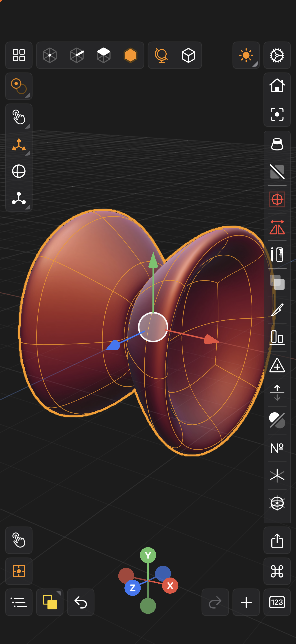Toggle the crossed-out square overlay
The height and width of the screenshot is (644, 296).
pyautogui.click(x=277, y=172)
